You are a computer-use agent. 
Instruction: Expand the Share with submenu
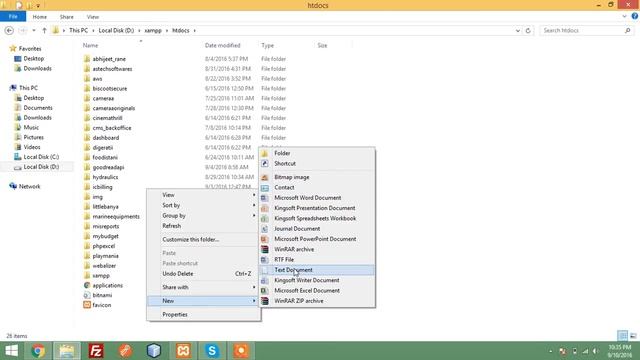[203, 287]
